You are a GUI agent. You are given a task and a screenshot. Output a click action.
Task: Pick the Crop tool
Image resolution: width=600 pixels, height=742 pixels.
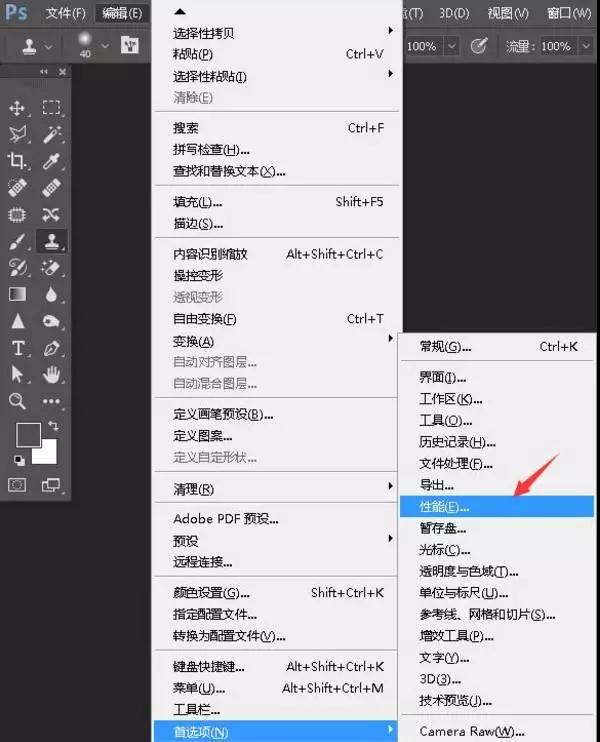[x=17, y=161]
